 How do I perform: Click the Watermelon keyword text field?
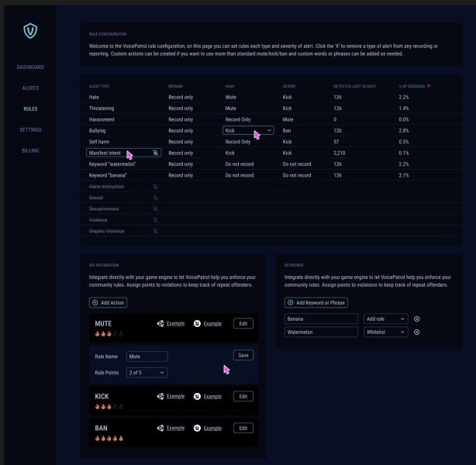(x=321, y=332)
